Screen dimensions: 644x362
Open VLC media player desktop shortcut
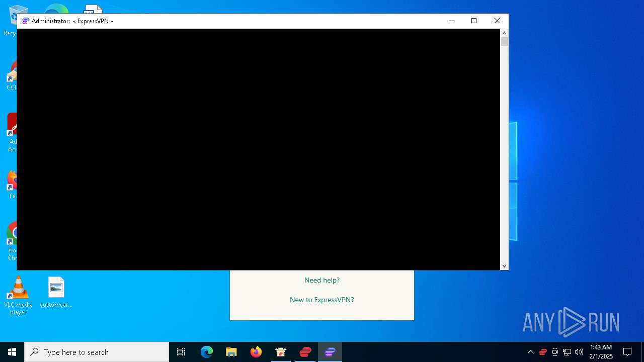coord(18,296)
